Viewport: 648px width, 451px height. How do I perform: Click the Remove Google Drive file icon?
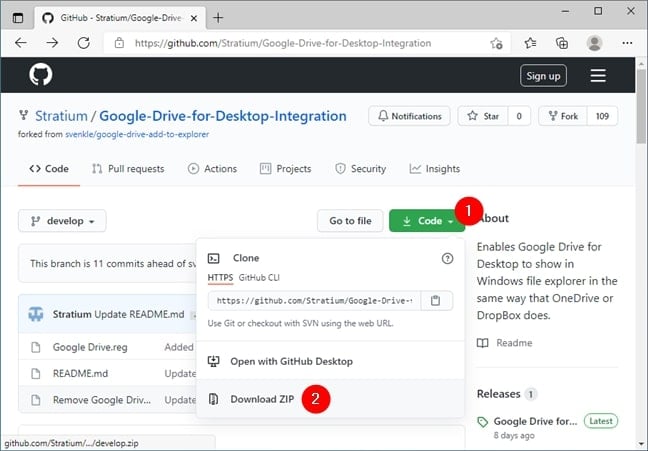[x=36, y=400]
